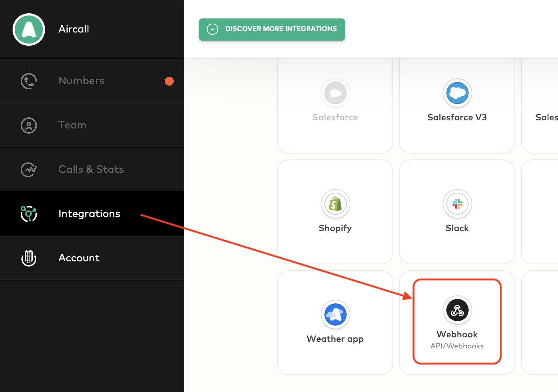Viewport: 558px width, 392px height.
Task: Click the Slack logo icon
Action: coord(457,204)
